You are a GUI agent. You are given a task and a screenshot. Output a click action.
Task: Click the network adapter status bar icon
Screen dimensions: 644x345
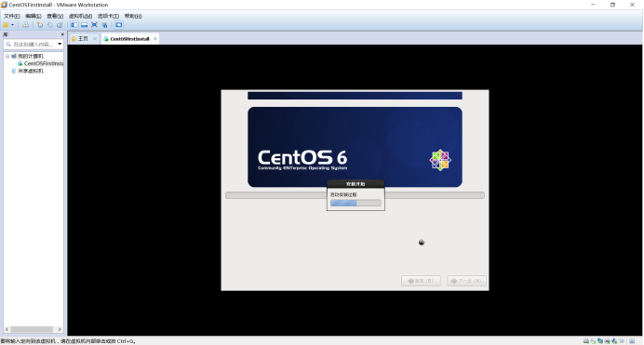pos(600,341)
